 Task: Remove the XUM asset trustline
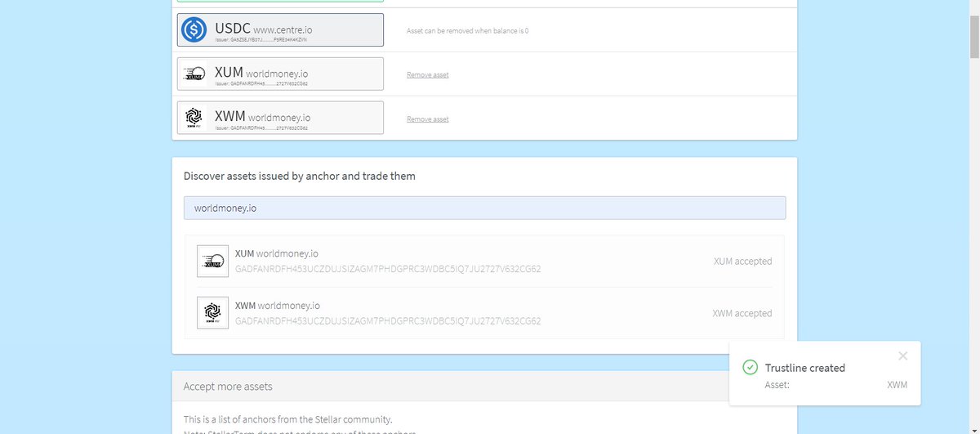[427, 75]
